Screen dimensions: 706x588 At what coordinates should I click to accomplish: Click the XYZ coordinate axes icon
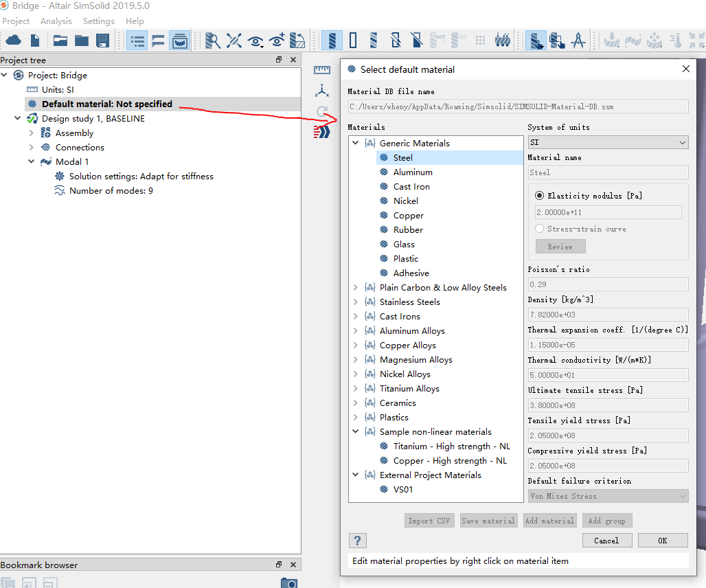pyautogui.click(x=322, y=91)
